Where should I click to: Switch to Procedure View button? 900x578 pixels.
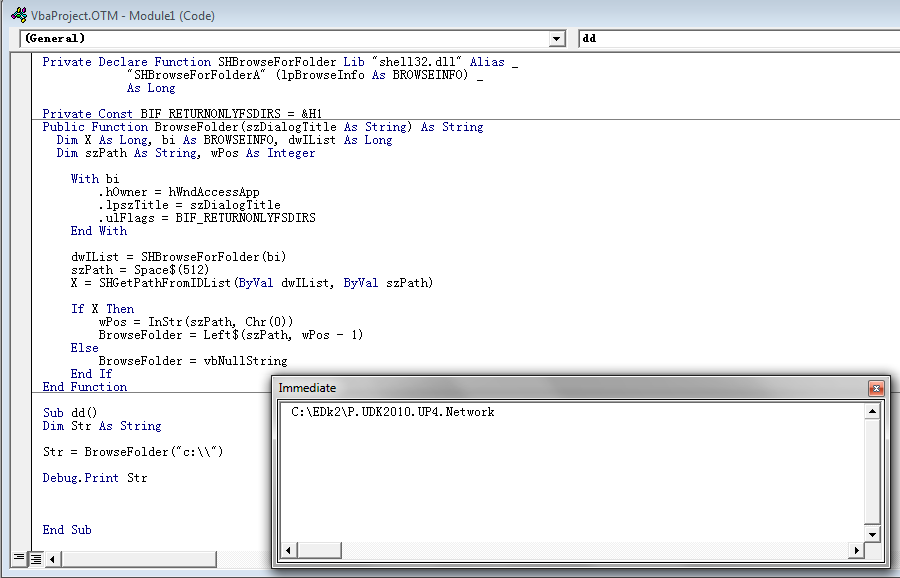tap(19, 558)
